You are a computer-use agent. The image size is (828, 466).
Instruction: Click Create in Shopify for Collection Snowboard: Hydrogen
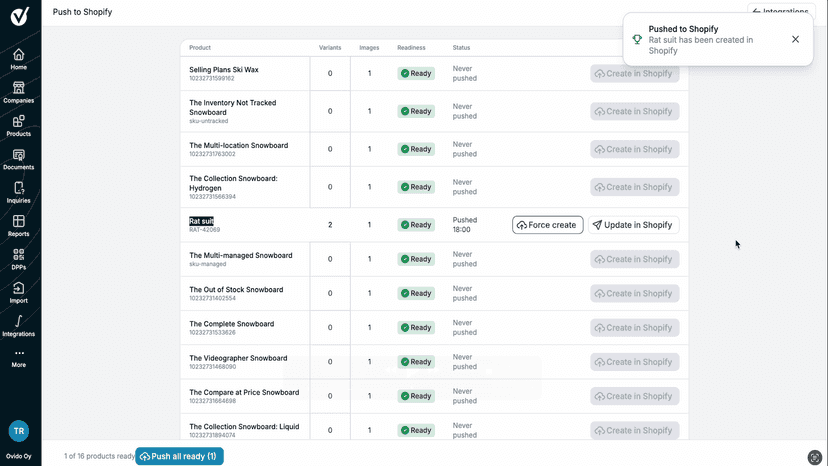click(635, 187)
